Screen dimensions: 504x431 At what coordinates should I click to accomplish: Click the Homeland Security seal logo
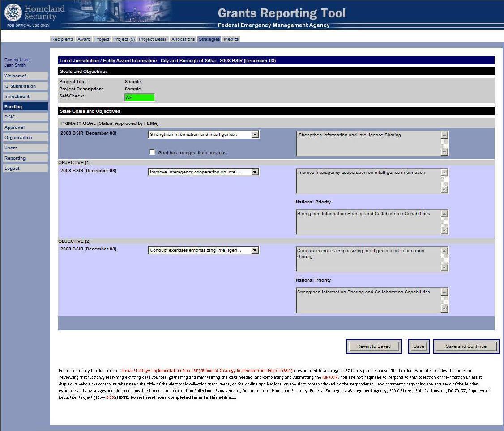pos(13,13)
